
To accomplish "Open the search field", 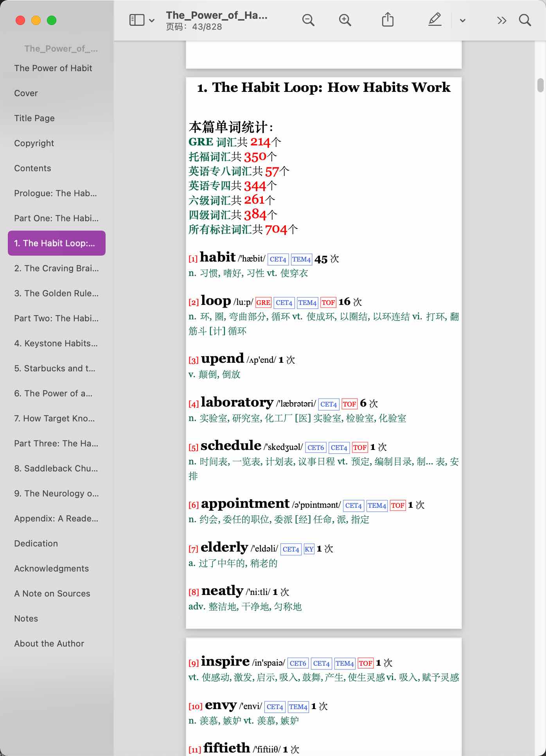I will (x=525, y=20).
